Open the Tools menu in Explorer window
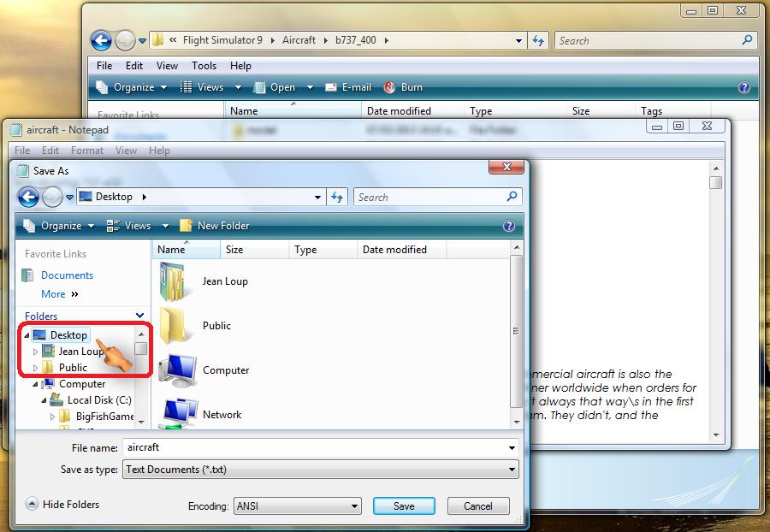Image resolution: width=770 pixels, height=532 pixels. pos(204,66)
